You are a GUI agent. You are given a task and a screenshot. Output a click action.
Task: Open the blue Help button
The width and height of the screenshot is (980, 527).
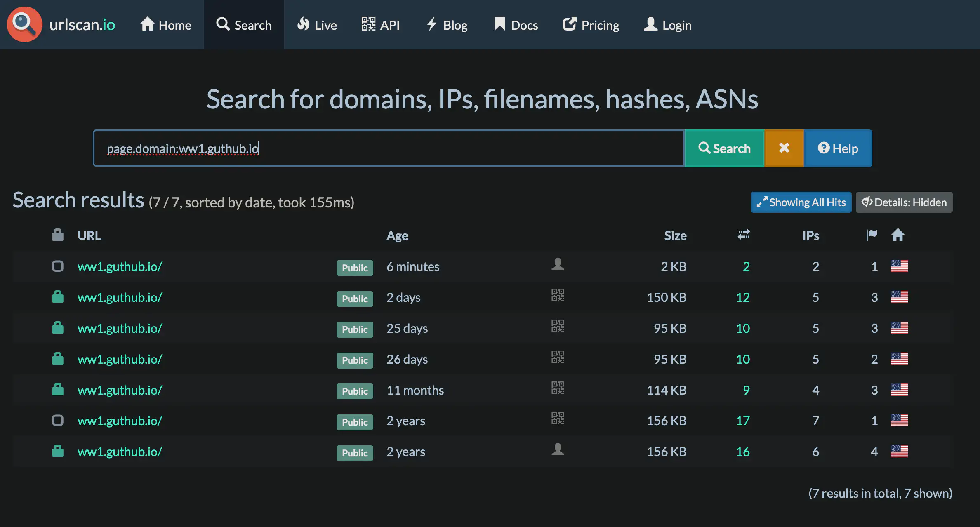point(838,148)
